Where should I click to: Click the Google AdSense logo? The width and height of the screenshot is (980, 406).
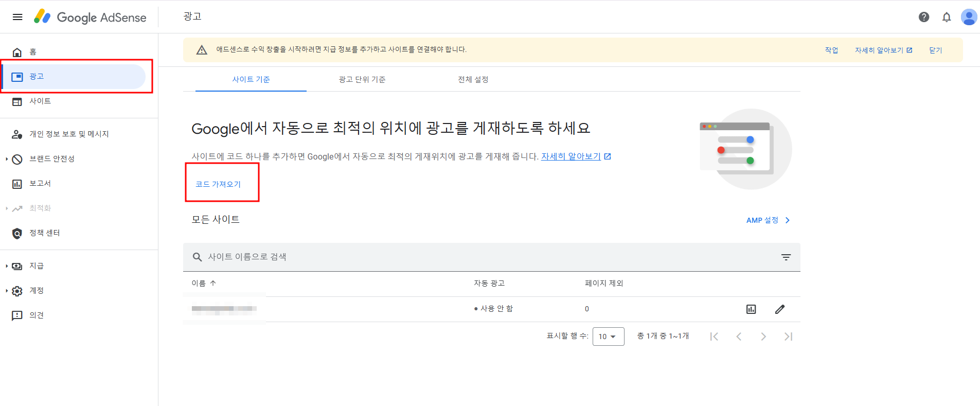pos(90,17)
